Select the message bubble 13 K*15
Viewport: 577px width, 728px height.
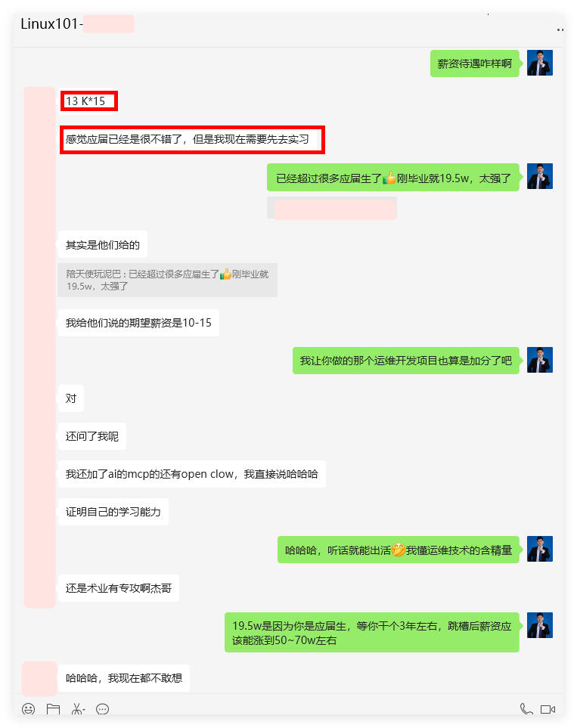coord(88,101)
